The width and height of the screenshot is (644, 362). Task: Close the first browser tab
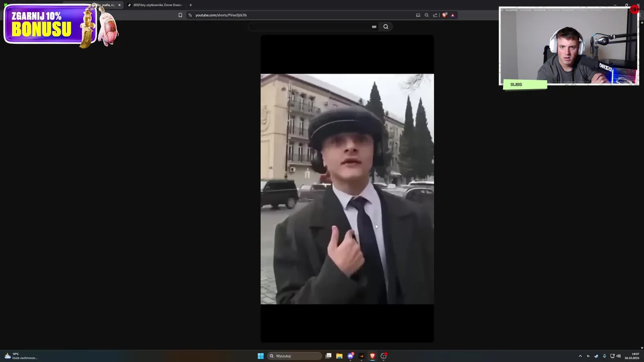(119, 5)
